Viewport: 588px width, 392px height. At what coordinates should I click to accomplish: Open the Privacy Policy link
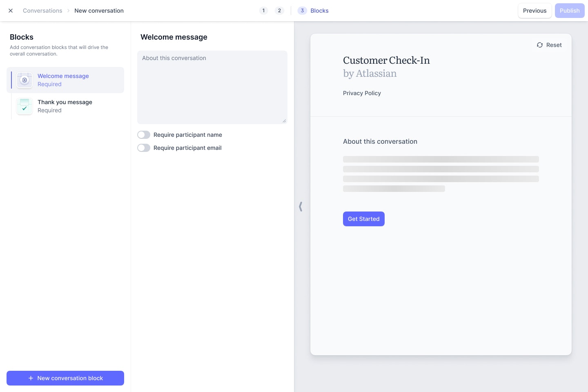point(362,93)
